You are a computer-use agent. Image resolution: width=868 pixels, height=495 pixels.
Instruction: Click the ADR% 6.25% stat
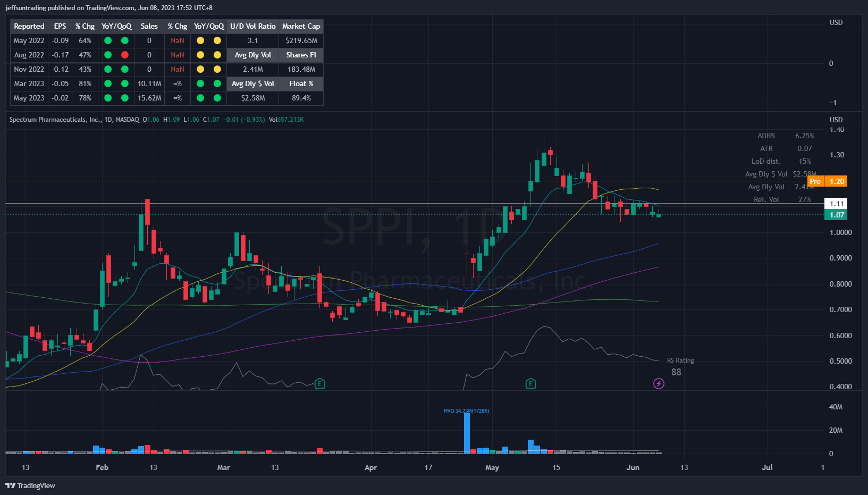click(786, 136)
